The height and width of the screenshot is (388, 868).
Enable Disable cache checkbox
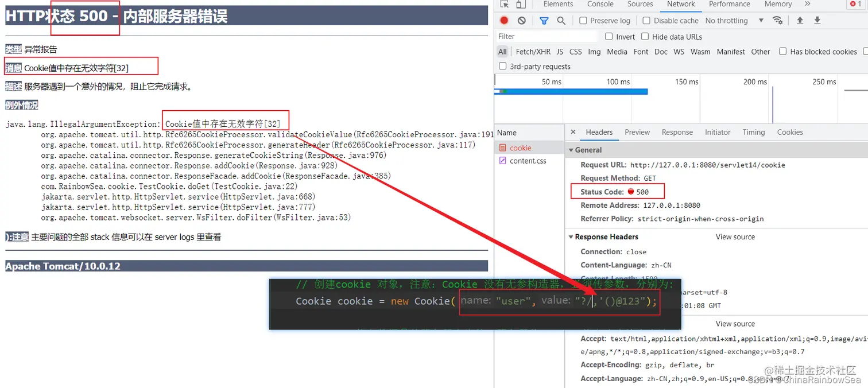coord(646,21)
